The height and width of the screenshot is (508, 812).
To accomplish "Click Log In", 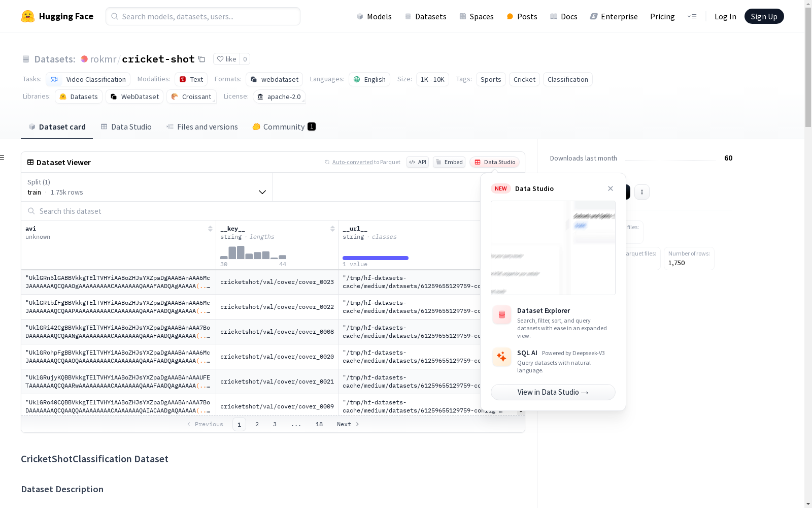I will coord(725,16).
